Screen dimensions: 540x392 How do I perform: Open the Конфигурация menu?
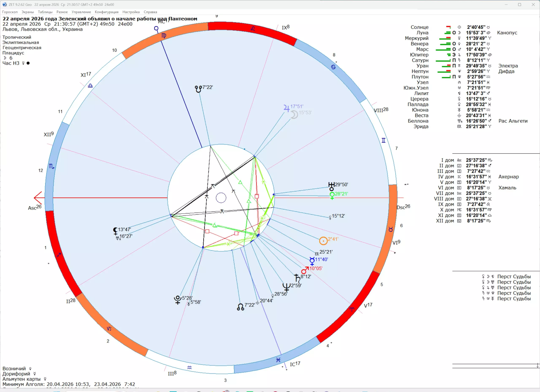[x=107, y=12]
